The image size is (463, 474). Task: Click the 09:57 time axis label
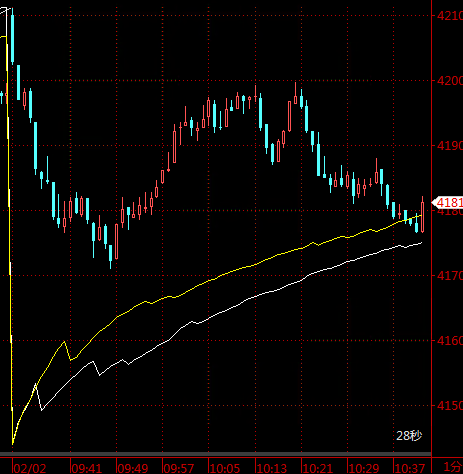(x=179, y=468)
